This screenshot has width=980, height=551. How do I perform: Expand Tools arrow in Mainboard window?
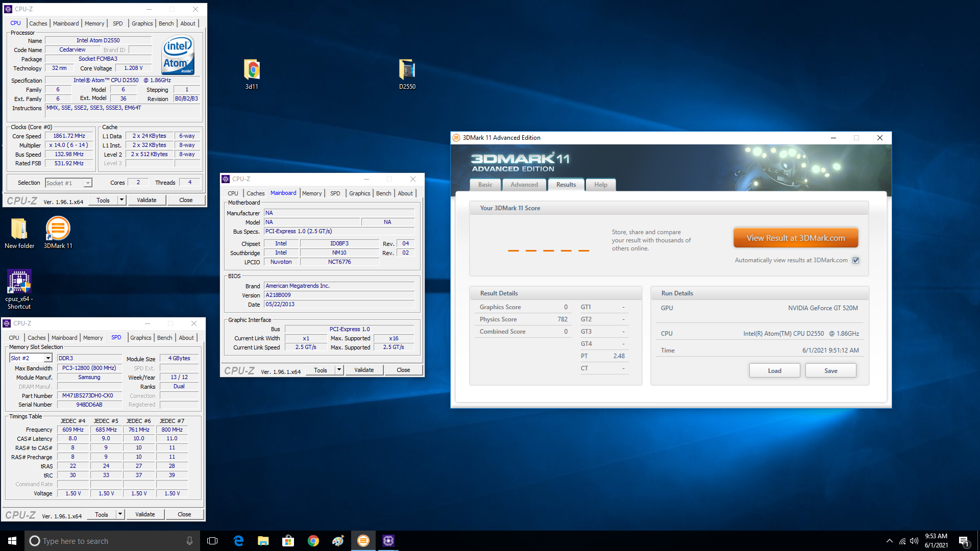[339, 370]
